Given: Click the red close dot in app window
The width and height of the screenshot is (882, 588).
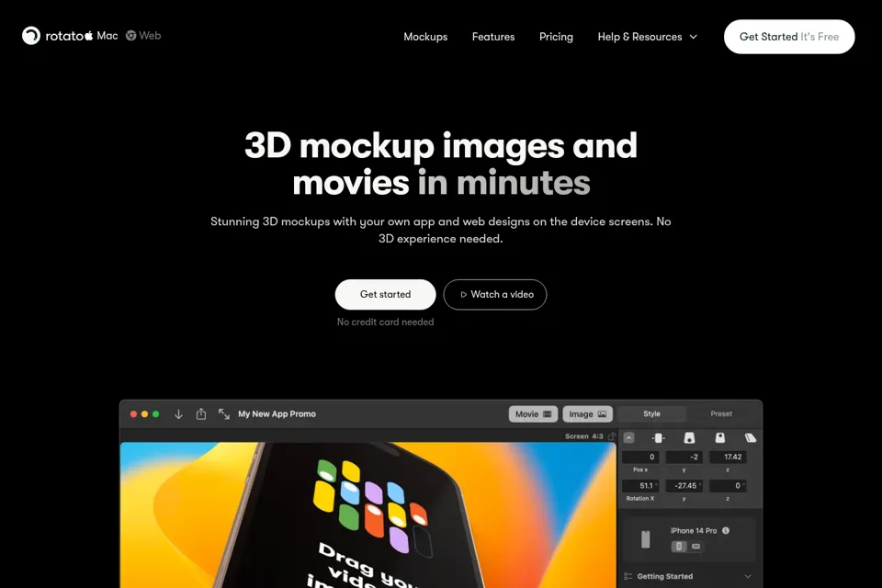Looking at the screenshot, I should point(133,414).
